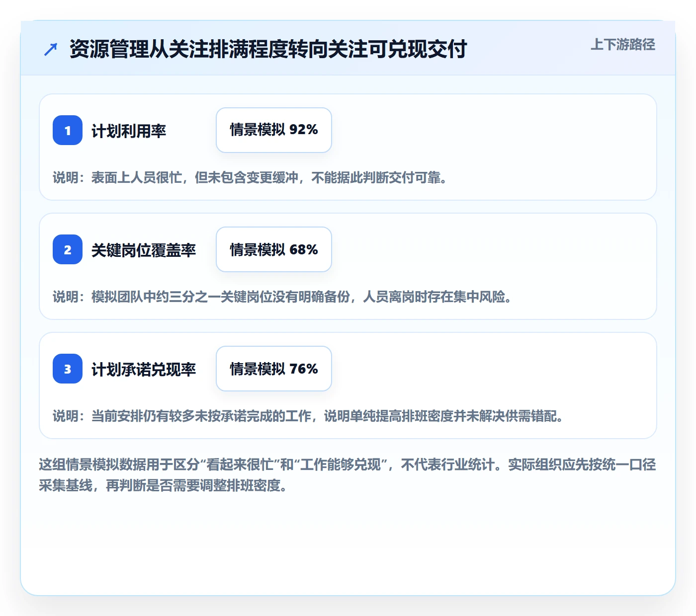Click the 上下游路径 label in the header

click(x=623, y=45)
